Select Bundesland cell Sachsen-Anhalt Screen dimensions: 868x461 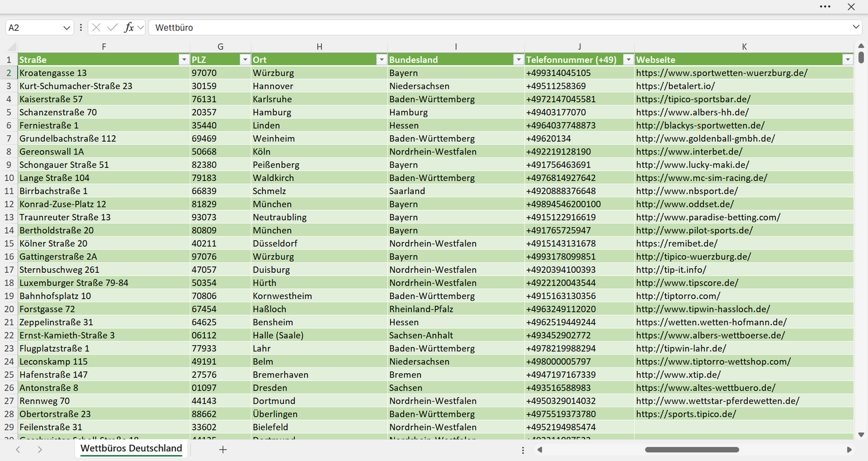(456, 335)
